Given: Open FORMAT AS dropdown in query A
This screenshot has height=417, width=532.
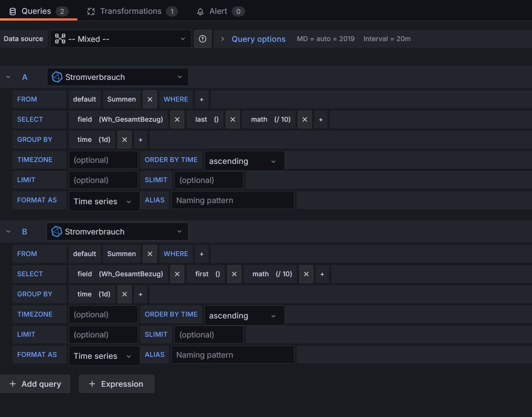Looking at the screenshot, I should click(x=104, y=201).
